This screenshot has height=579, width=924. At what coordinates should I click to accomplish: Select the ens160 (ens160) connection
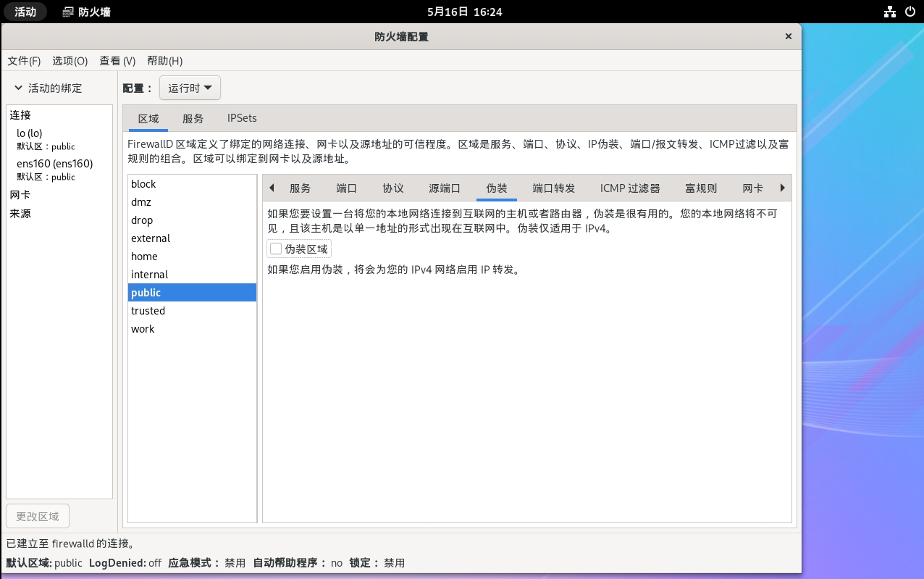click(x=59, y=170)
